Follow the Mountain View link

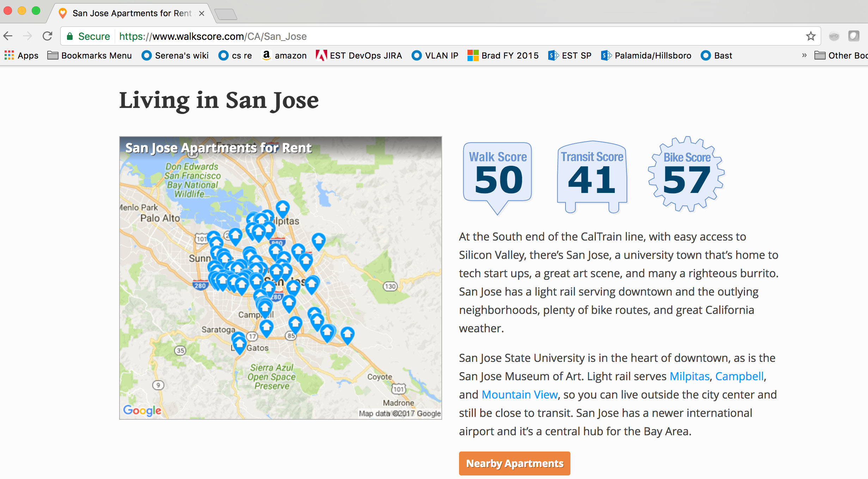click(x=519, y=395)
